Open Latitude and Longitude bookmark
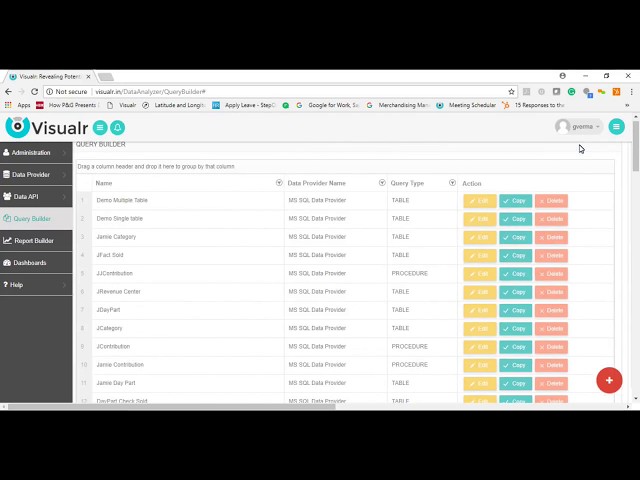 click(x=173, y=105)
